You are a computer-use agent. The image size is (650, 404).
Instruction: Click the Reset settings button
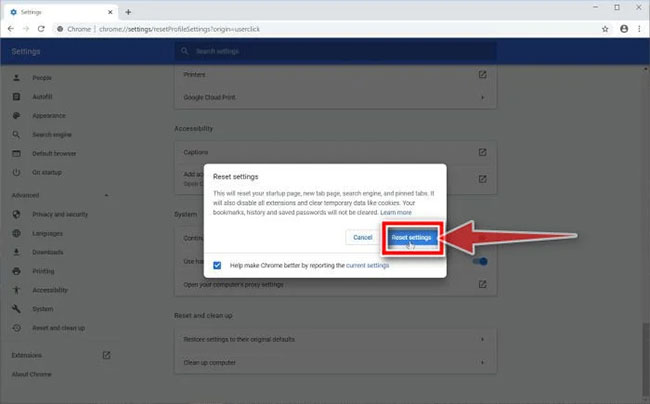tap(411, 237)
